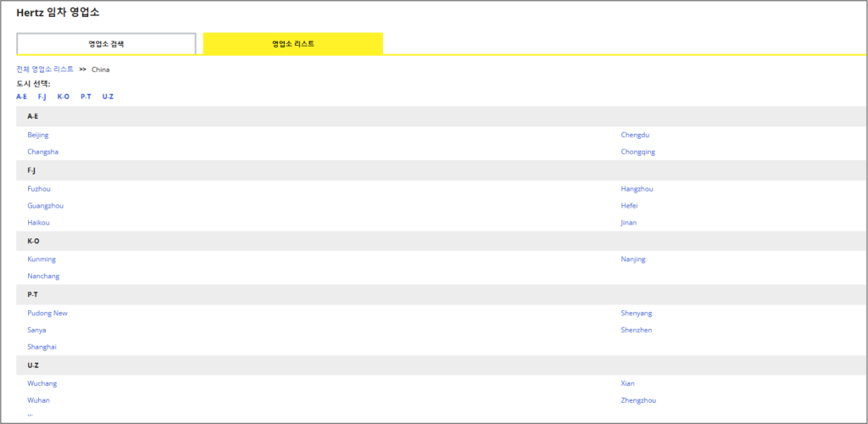
Task: Pick the Xian city link
Action: click(628, 383)
